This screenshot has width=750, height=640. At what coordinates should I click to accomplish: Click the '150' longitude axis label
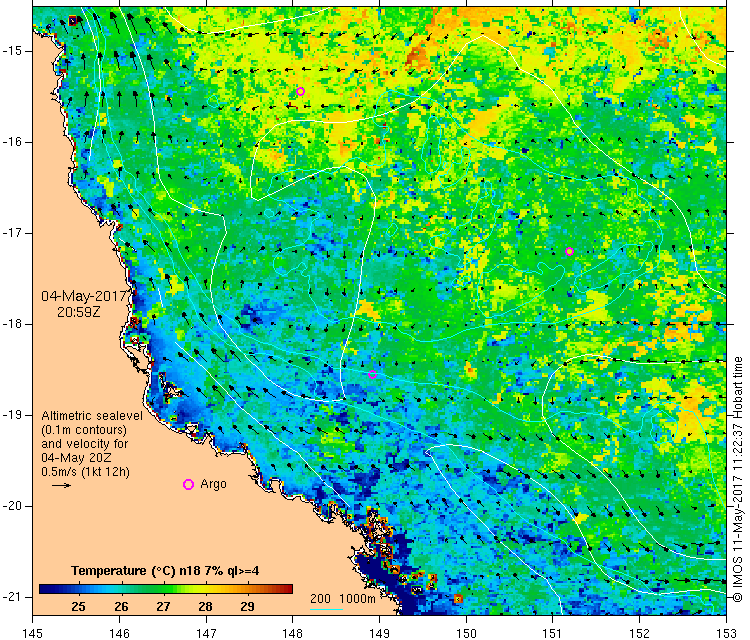tap(466, 633)
